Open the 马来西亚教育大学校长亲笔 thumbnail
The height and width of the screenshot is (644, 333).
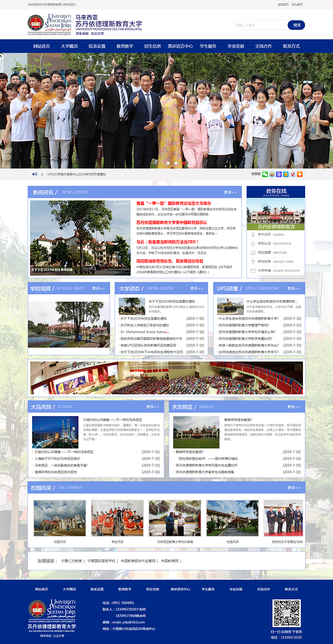[175, 518]
